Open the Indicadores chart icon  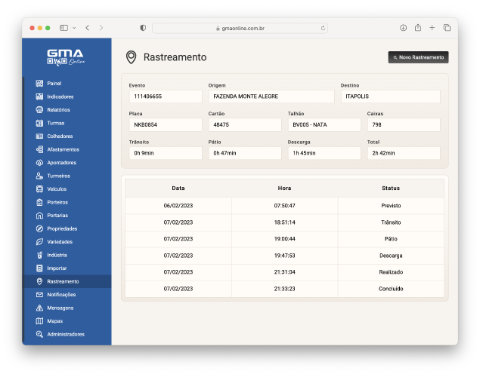click(39, 97)
